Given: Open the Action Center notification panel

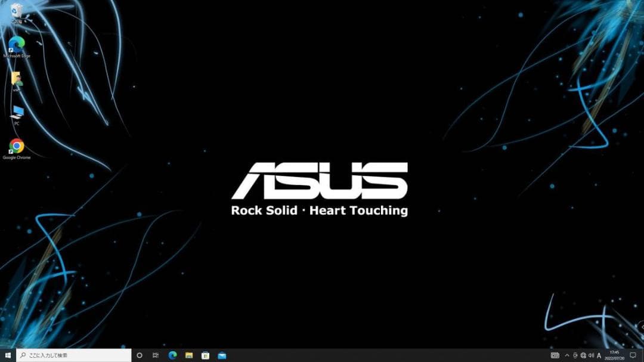Looking at the screenshot, I should 633,355.
